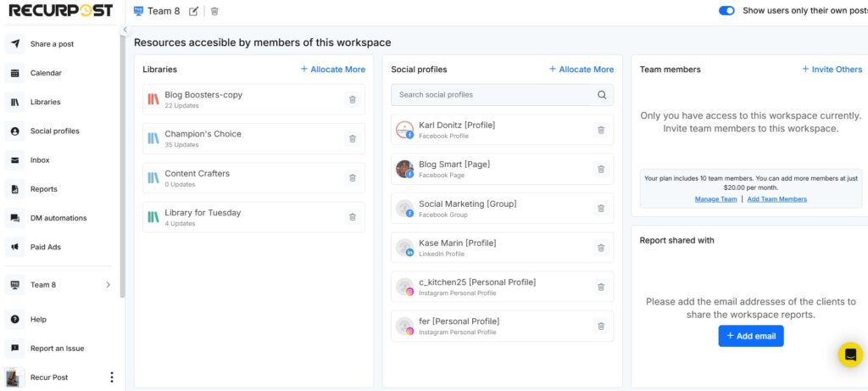Click the Add email button

pyautogui.click(x=751, y=336)
